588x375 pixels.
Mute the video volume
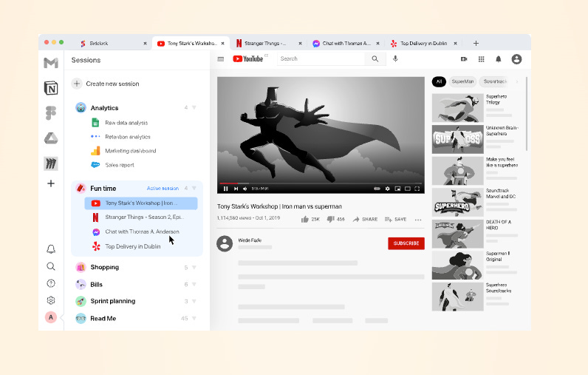245,189
